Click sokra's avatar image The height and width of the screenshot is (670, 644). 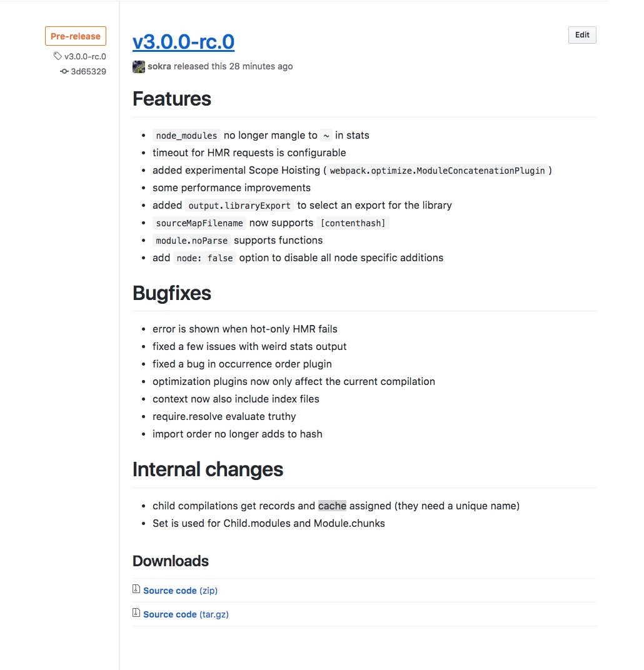tap(138, 67)
